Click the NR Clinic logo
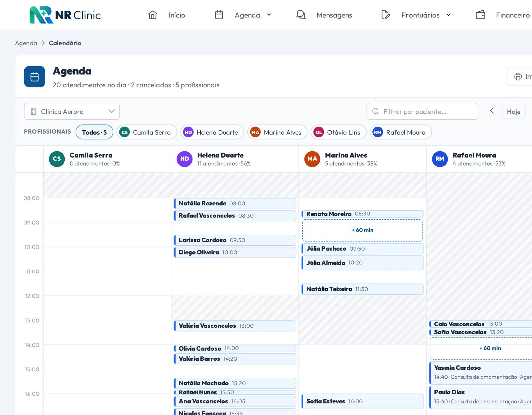Image resolution: width=532 pixels, height=415 pixels. click(65, 15)
